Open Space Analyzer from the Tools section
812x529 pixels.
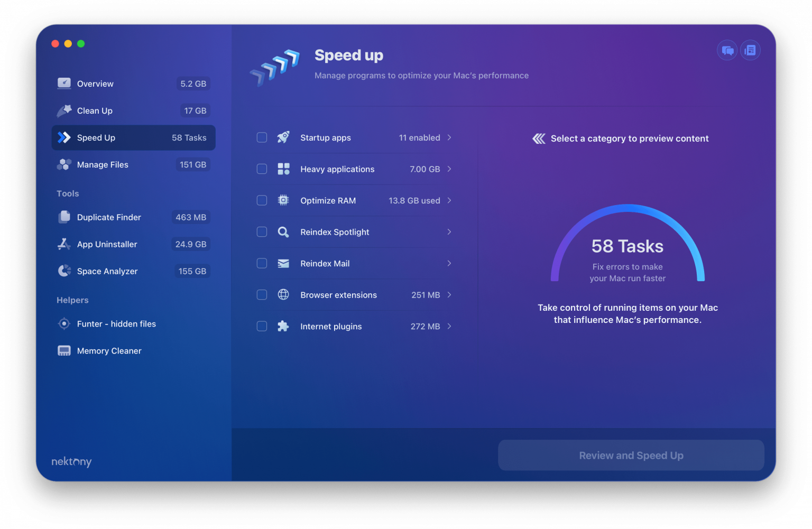(x=108, y=271)
